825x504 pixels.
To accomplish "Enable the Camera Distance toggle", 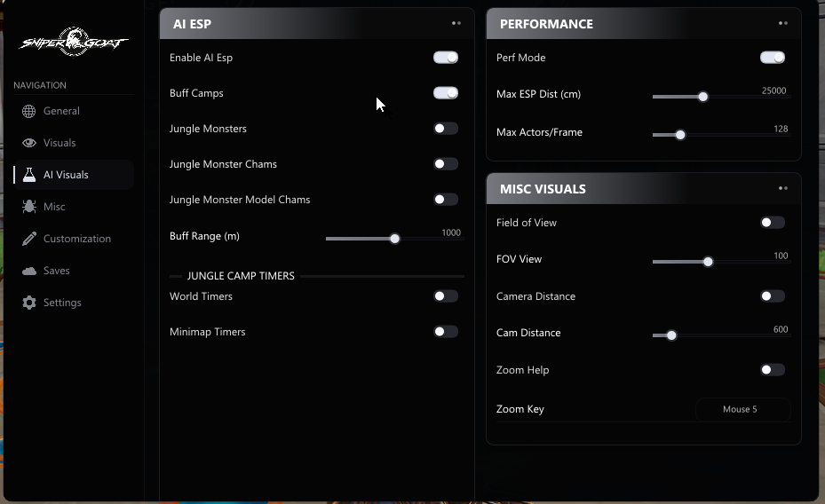I will click(773, 296).
